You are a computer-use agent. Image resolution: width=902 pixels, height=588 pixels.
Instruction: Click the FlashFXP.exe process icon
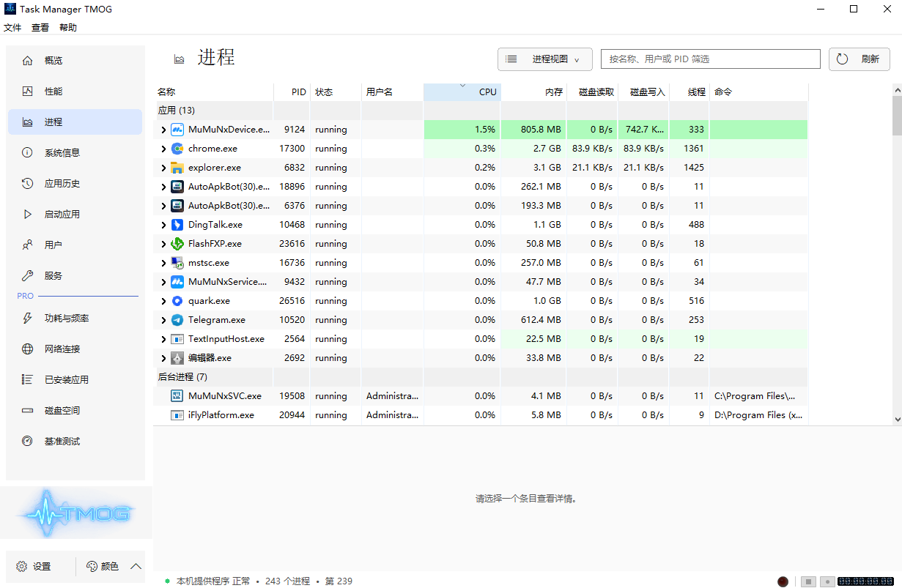click(x=177, y=244)
